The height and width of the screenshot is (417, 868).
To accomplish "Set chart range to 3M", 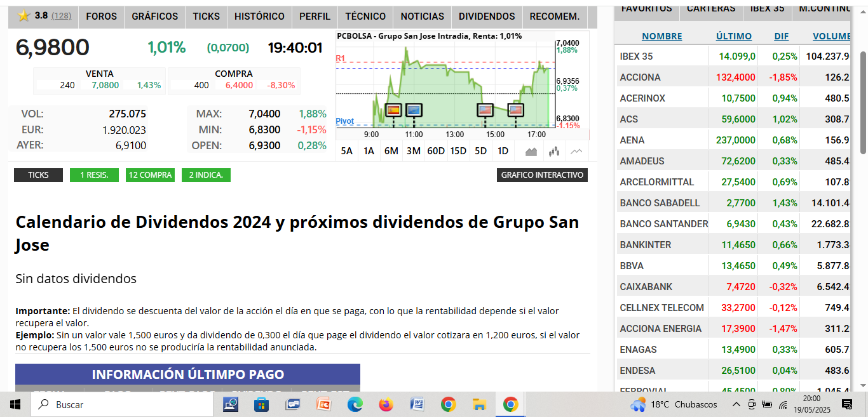I will click(x=414, y=151).
